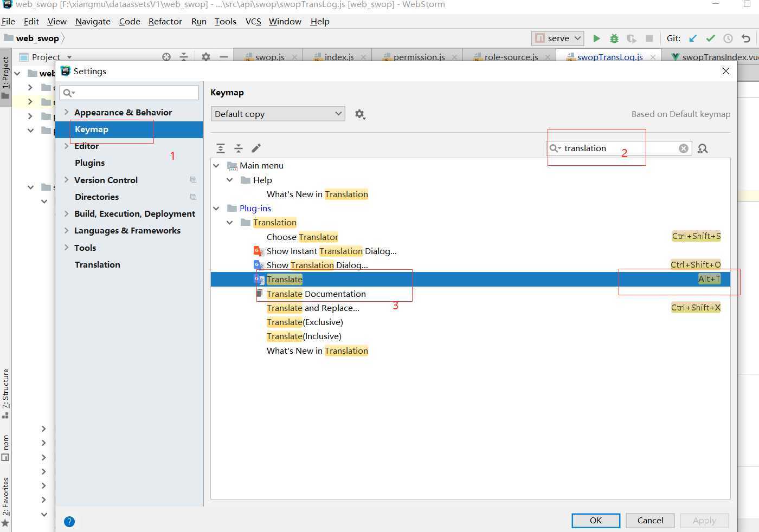
Task: Switch to the index.js editor tab
Action: [339, 57]
